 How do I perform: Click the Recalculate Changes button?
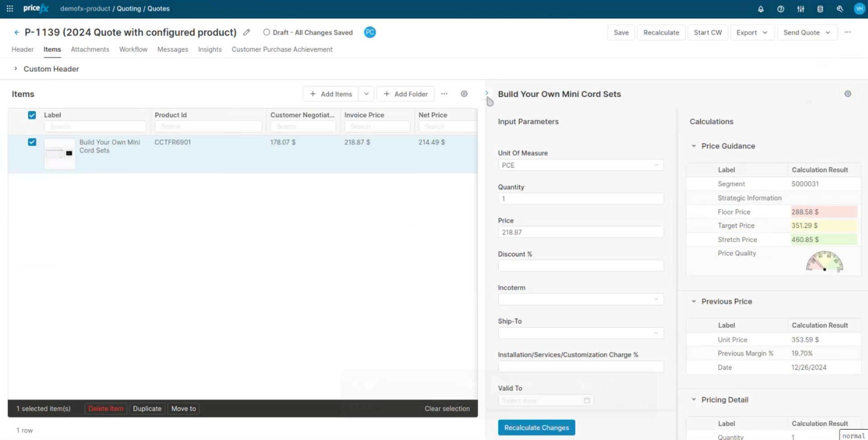click(536, 427)
